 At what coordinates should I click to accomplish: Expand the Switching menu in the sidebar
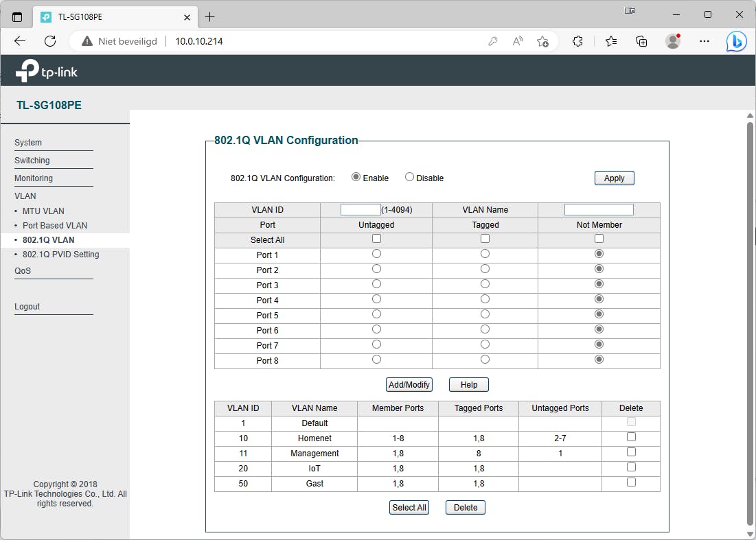[32, 159]
